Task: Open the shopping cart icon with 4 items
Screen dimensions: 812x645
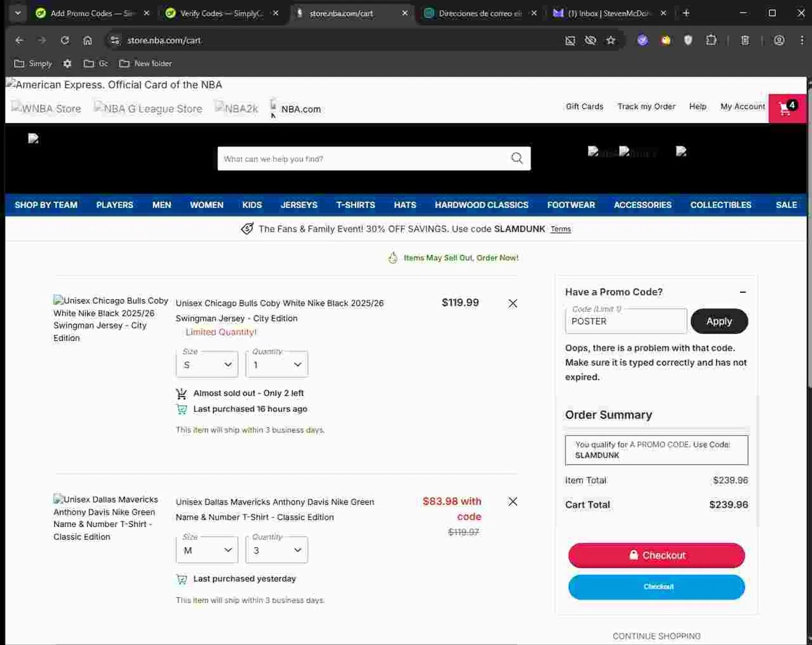Action: pos(787,108)
